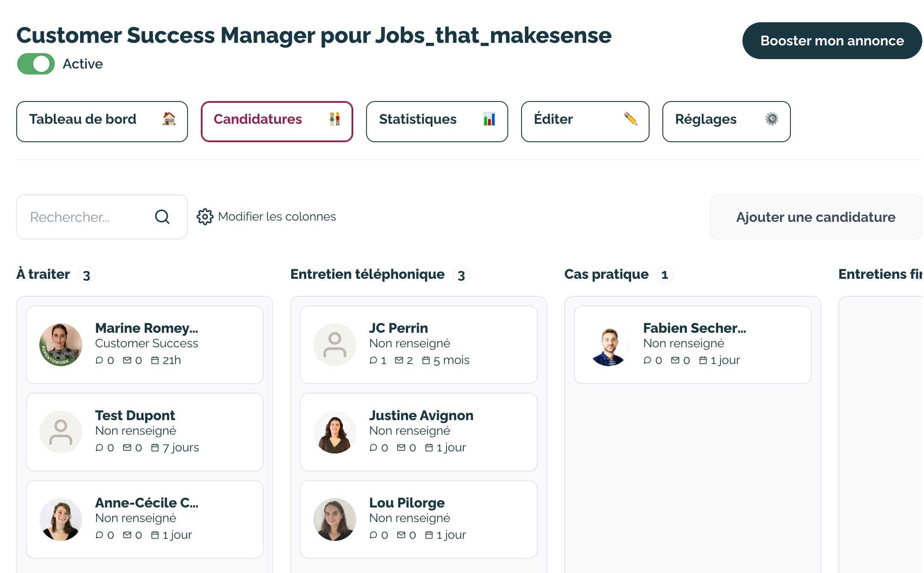Open column settings via the gear icon

click(205, 217)
